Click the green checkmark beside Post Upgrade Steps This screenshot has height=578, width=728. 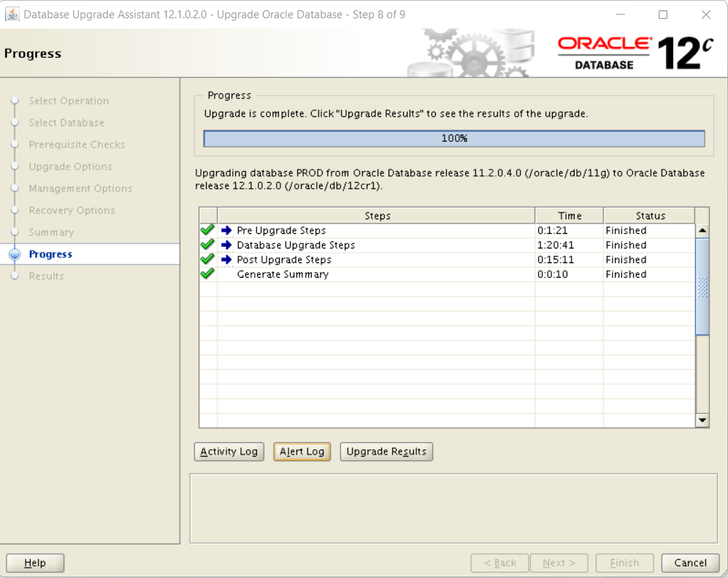coord(207,259)
